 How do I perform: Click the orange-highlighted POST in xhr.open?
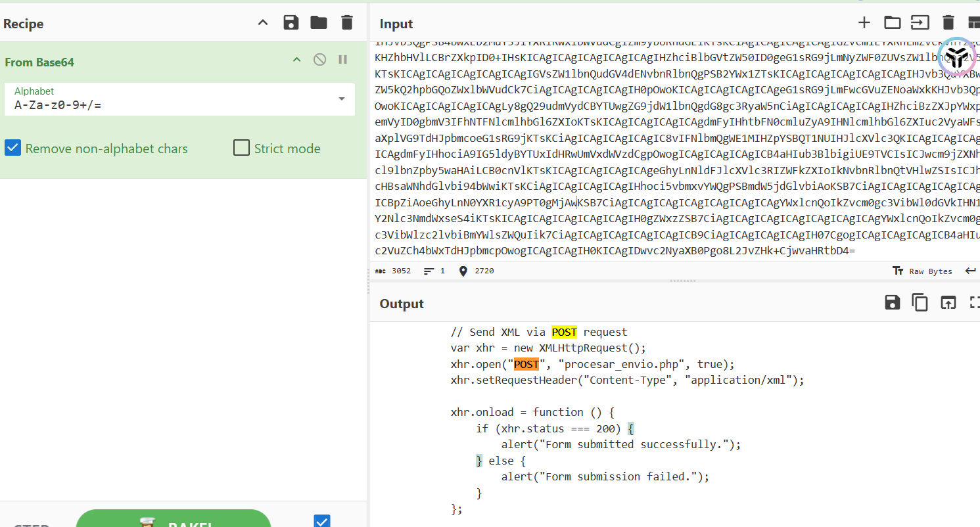click(x=526, y=364)
